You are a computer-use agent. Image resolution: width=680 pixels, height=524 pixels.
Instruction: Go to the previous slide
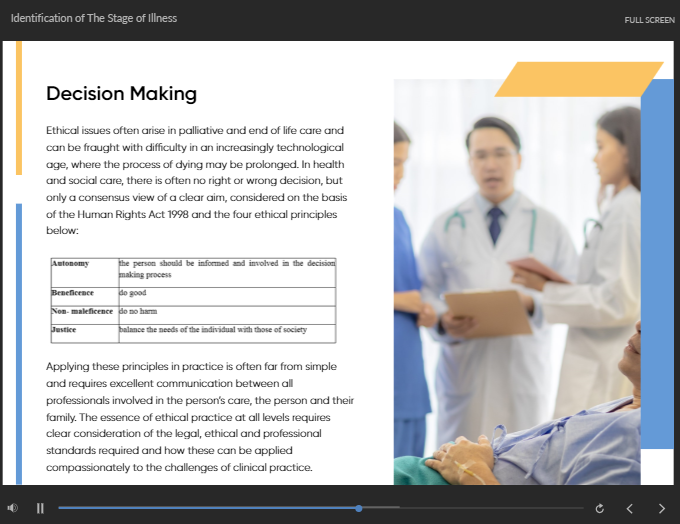tap(630, 508)
